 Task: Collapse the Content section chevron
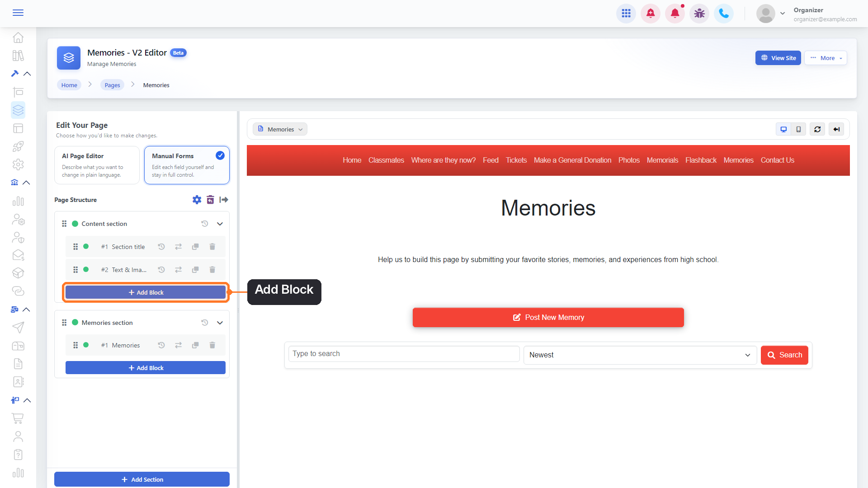(x=220, y=224)
